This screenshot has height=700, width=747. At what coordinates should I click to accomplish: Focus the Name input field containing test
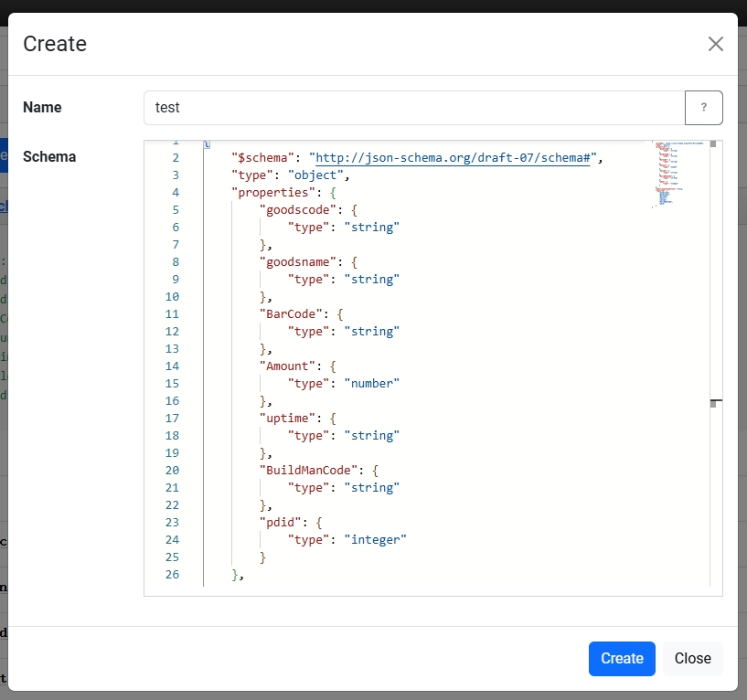pyautogui.click(x=414, y=108)
